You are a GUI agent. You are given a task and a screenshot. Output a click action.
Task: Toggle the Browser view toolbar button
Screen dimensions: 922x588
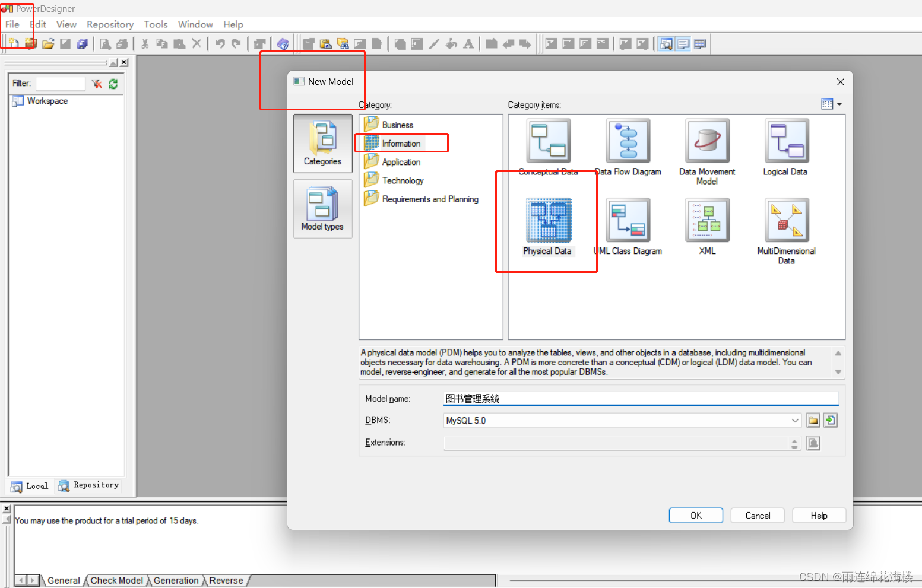pyautogui.click(x=666, y=43)
